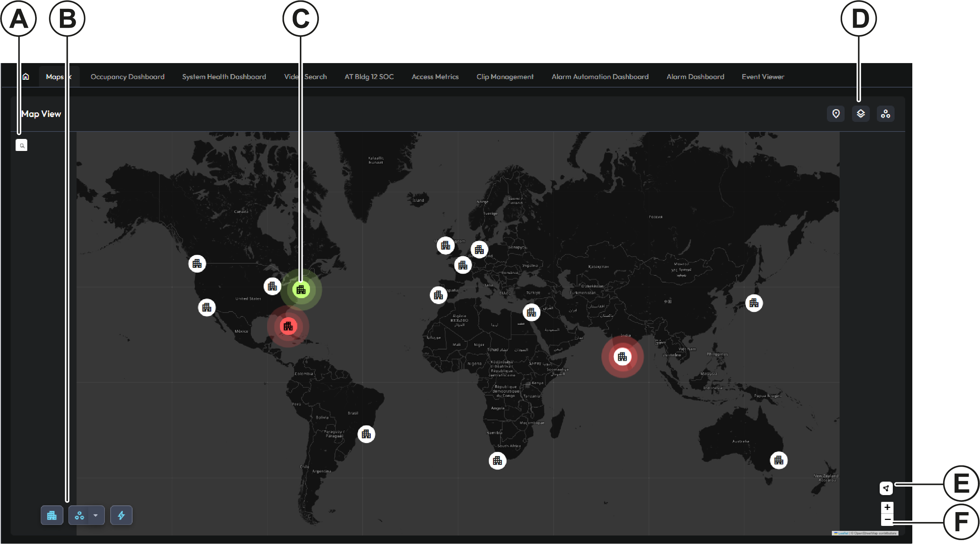Click the Leaflet attribution link

(x=843, y=533)
